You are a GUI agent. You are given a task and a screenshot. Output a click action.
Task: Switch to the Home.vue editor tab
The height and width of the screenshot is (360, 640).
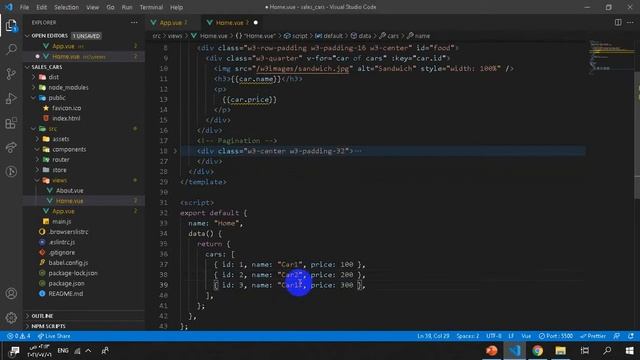[x=231, y=22]
